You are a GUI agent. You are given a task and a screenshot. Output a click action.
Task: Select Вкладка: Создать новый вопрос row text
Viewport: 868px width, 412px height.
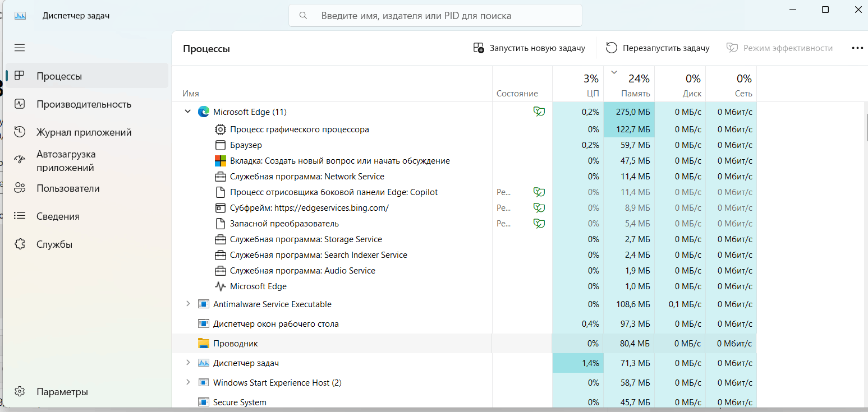[x=340, y=161]
